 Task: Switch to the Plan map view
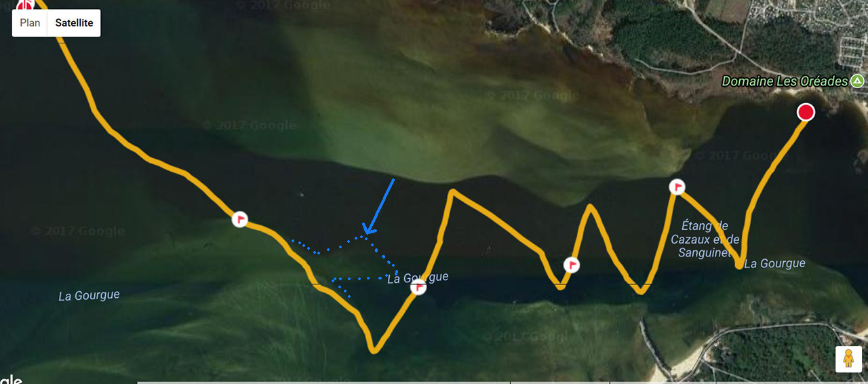(x=30, y=23)
